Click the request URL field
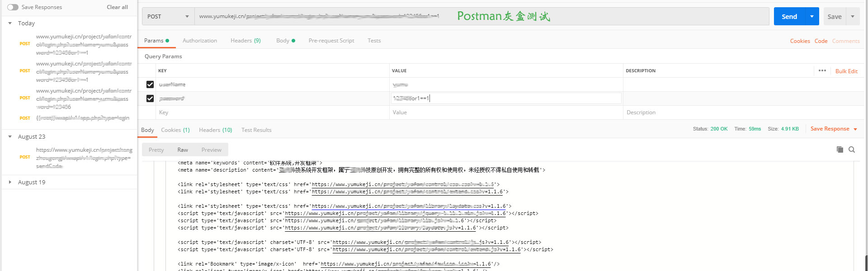Viewport: 868px width, 271px height. click(x=481, y=17)
